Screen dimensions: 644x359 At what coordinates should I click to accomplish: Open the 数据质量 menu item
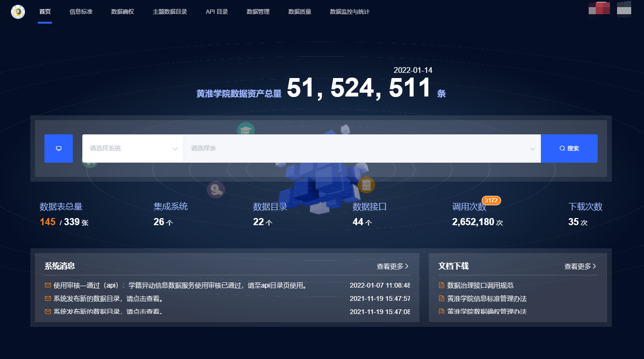tap(299, 12)
